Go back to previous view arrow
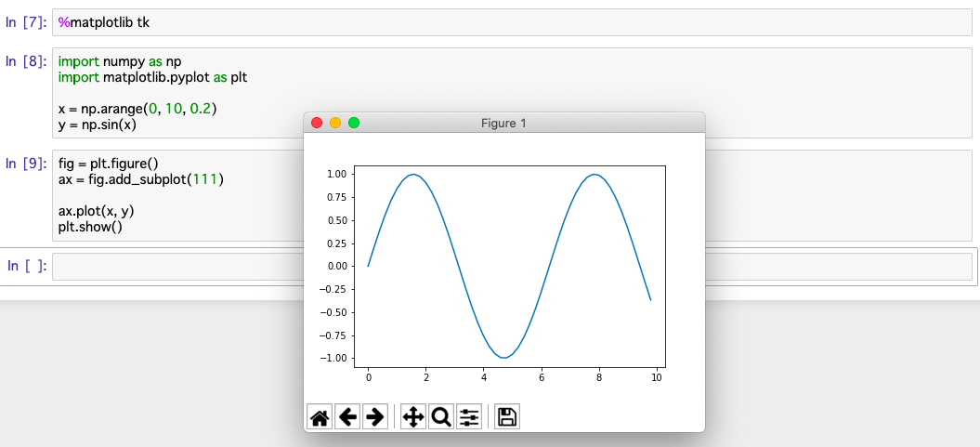980x447 pixels. tap(347, 417)
